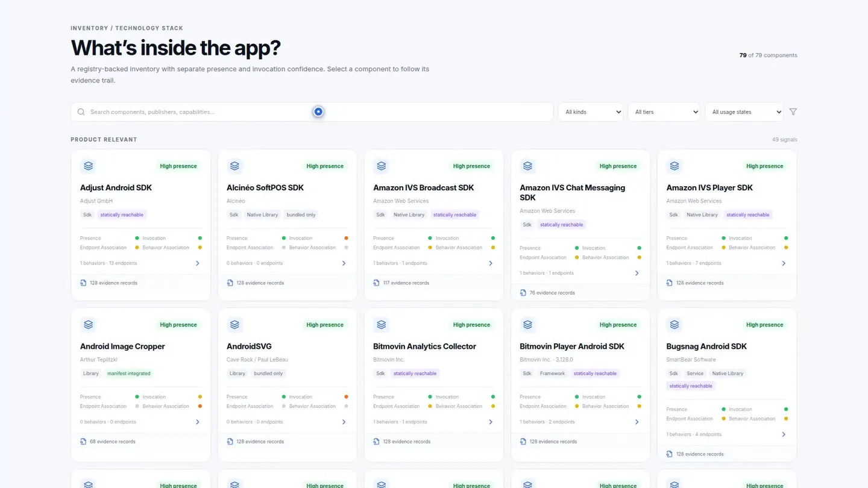
Task: Click 'statically reachable' tag on Adjust Android SDK
Action: point(122,214)
